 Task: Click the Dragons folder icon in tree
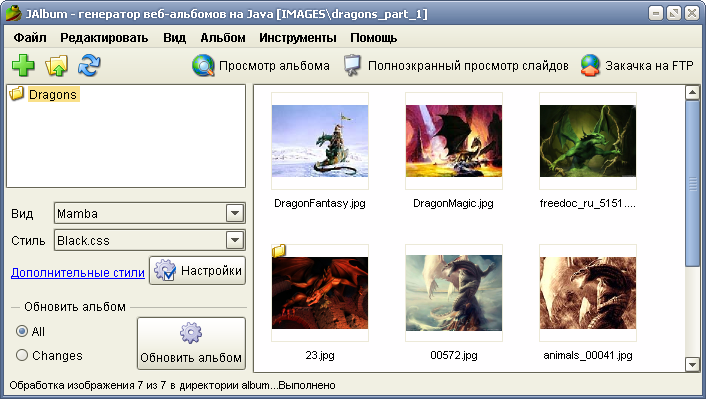tap(17, 94)
